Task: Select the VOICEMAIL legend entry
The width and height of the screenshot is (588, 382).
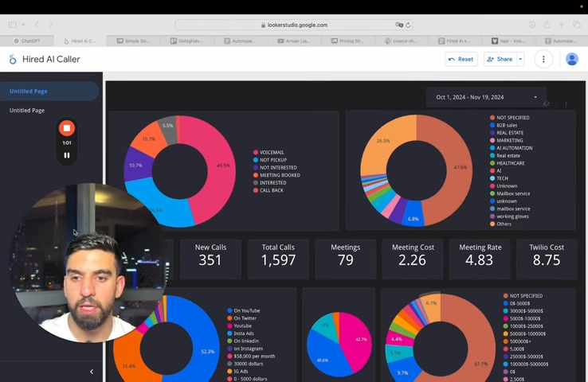Action: tap(269, 153)
